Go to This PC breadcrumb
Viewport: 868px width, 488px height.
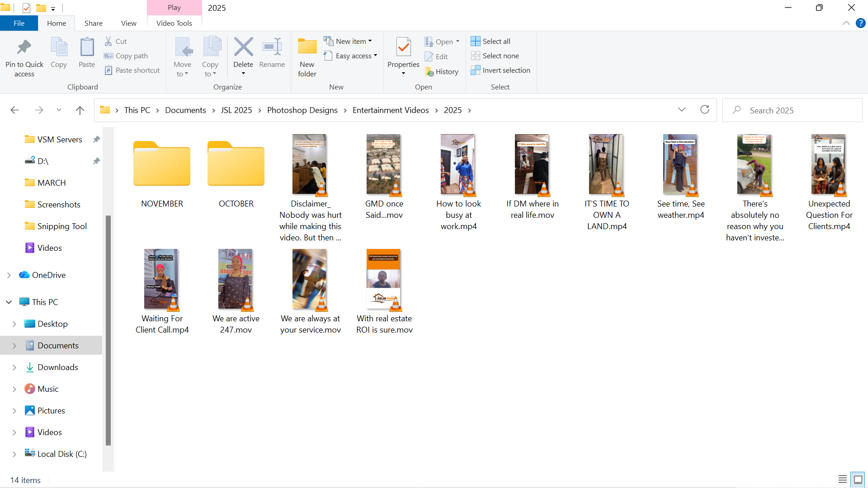click(x=137, y=110)
